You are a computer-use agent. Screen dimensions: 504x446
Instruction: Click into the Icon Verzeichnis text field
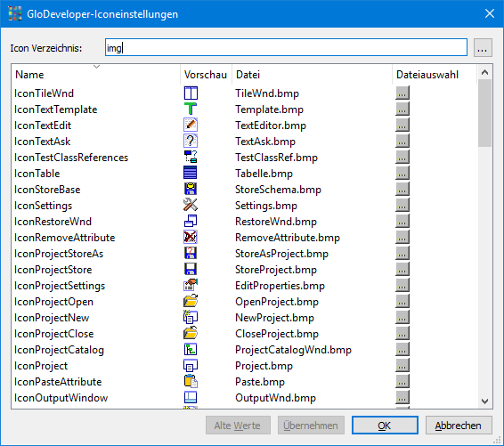[x=286, y=48]
